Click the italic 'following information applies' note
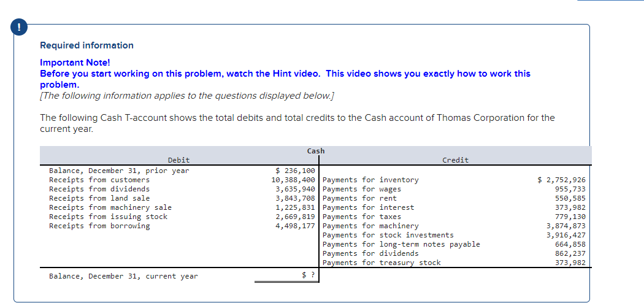This screenshot has height=308, width=644. click(x=187, y=96)
